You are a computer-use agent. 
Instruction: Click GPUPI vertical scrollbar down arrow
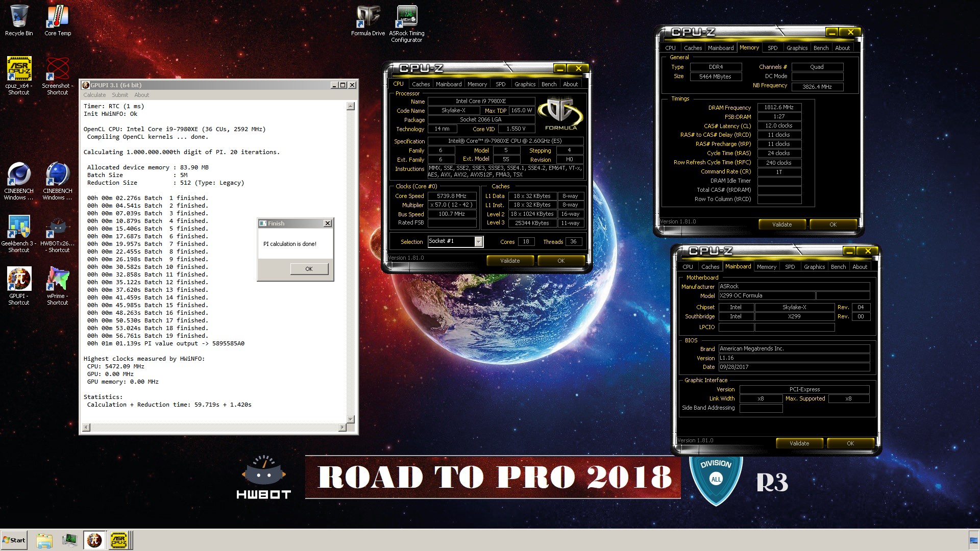click(x=351, y=419)
